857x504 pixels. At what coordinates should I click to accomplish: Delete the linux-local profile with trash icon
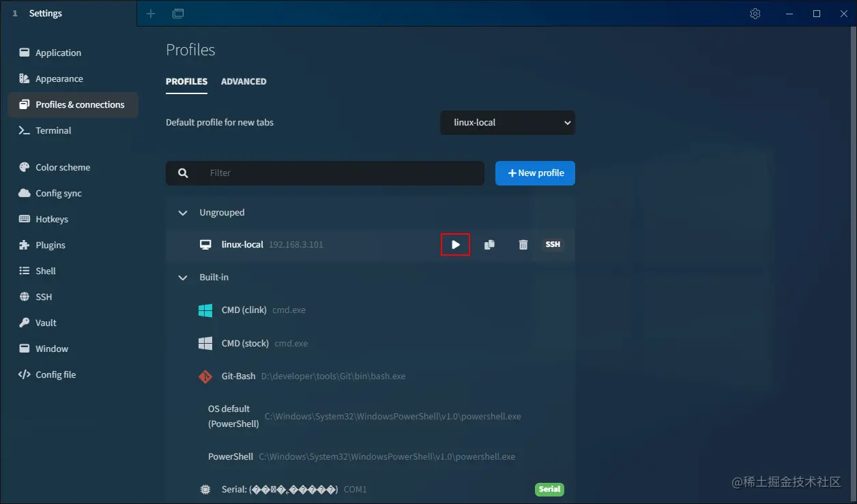click(523, 244)
